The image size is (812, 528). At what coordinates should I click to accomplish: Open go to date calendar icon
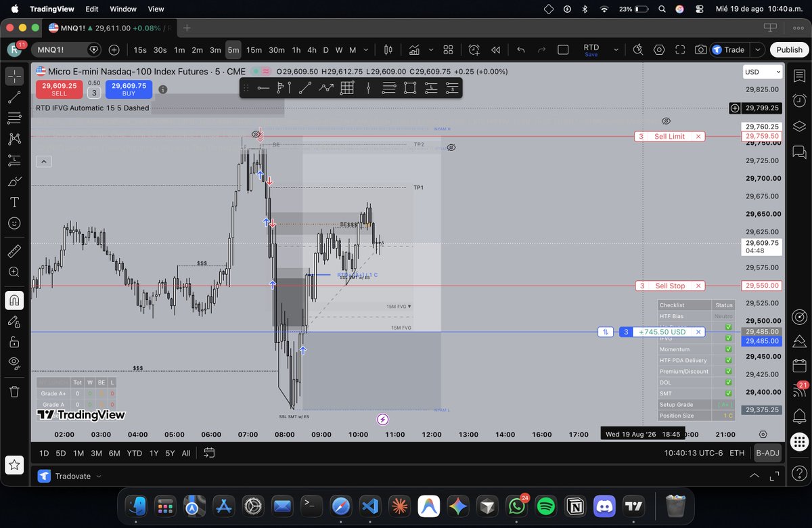click(209, 453)
